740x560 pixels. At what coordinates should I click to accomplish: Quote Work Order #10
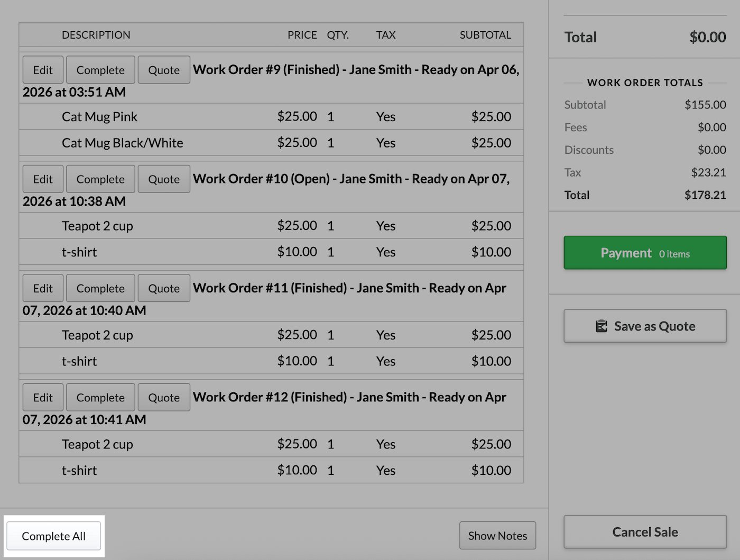pos(164,179)
